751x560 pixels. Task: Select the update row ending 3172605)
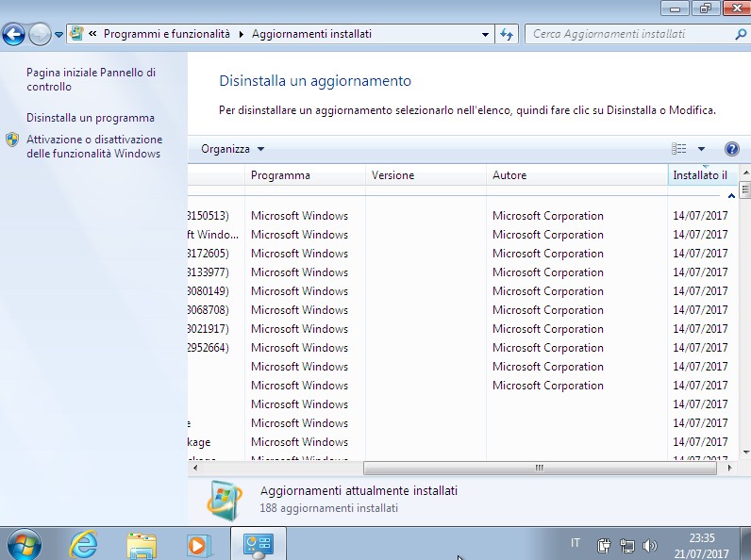pyautogui.click(x=462, y=254)
